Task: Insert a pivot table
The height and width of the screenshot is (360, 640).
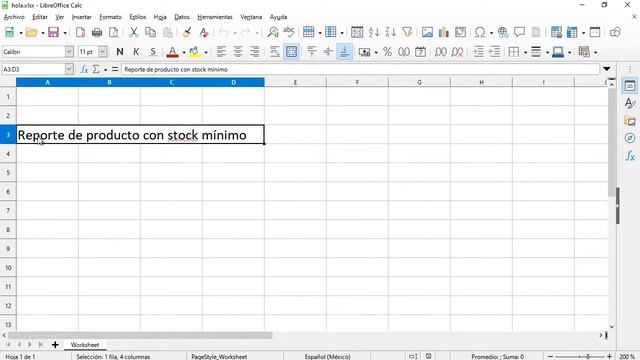Action: point(460,32)
